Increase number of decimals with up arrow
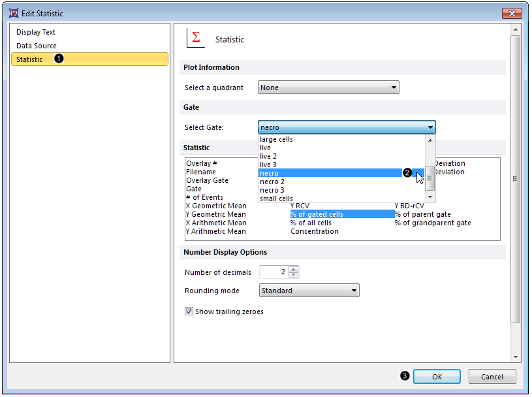The image size is (532, 397). pyautogui.click(x=293, y=269)
